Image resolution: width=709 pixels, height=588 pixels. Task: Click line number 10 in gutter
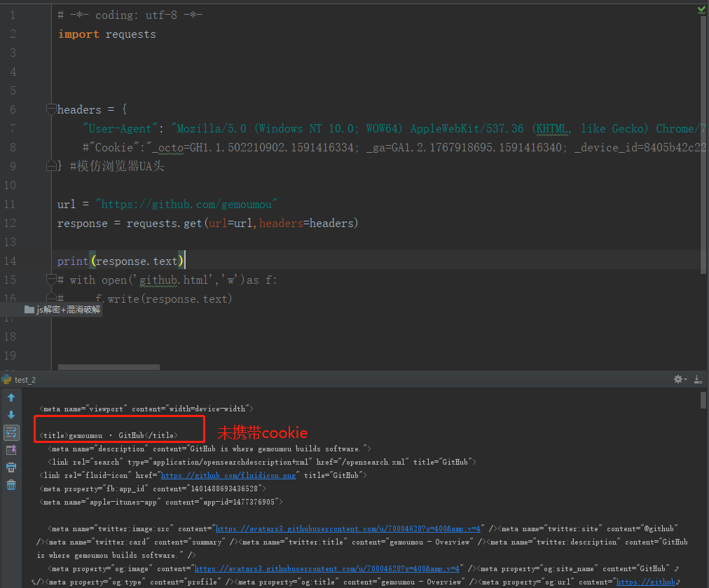[10, 185]
